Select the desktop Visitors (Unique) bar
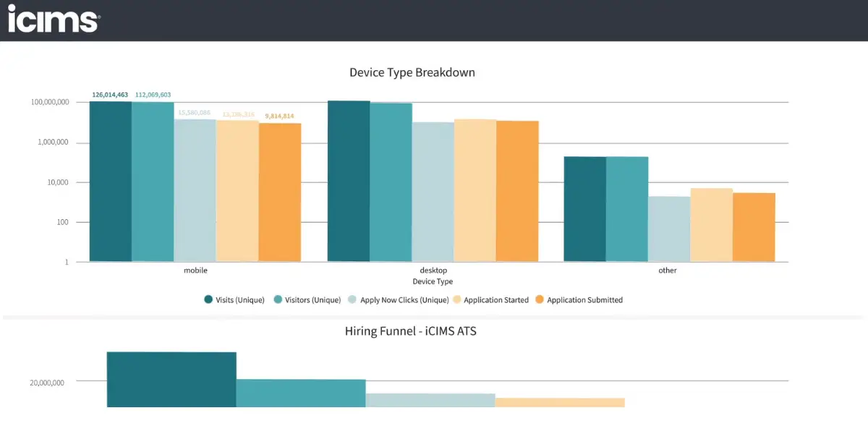The height and width of the screenshot is (434, 868). pyautogui.click(x=391, y=182)
